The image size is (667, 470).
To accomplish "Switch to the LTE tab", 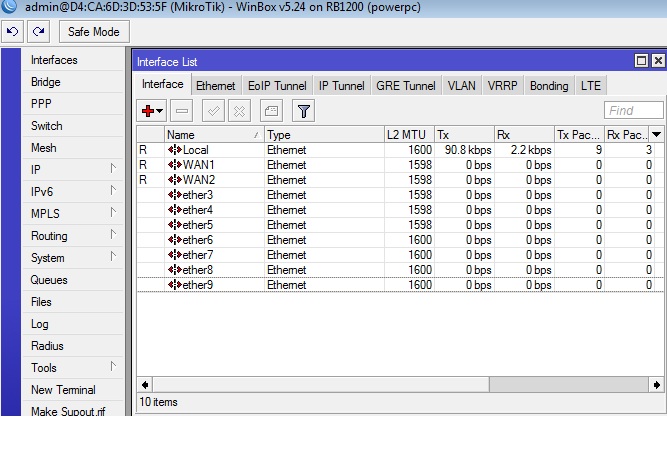I will [x=591, y=86].
